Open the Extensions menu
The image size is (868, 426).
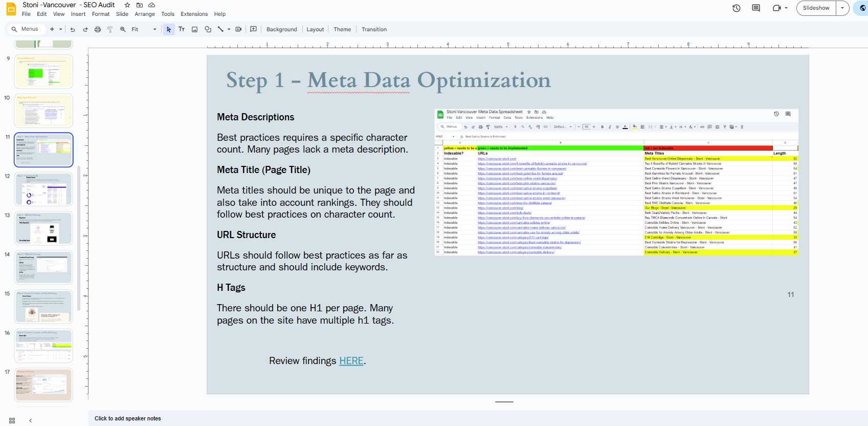[194, 14]
